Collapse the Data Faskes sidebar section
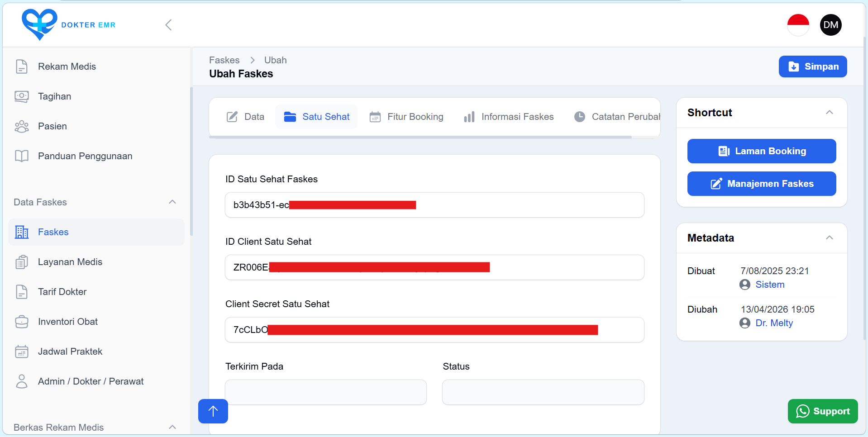The image size is (868, 437). click(x=172, y=202)
